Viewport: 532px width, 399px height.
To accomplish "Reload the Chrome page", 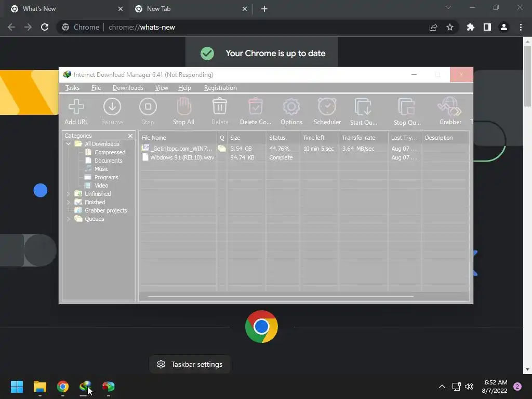I will pos(45,27).
